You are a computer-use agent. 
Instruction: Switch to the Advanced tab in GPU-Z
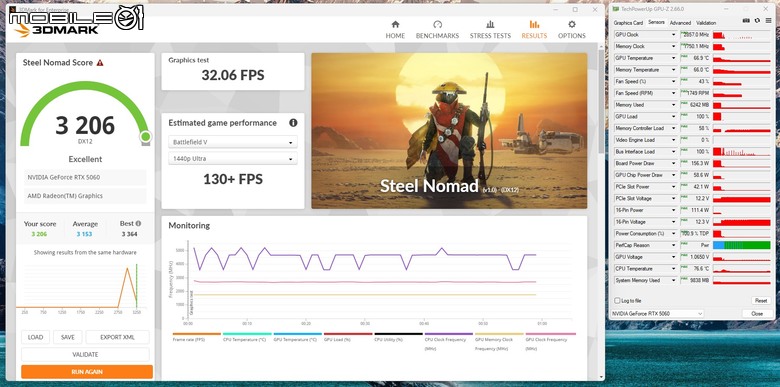(680, 23)
